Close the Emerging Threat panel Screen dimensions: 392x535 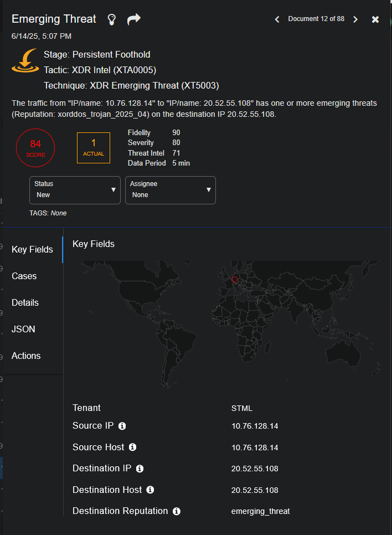point(375,19)
